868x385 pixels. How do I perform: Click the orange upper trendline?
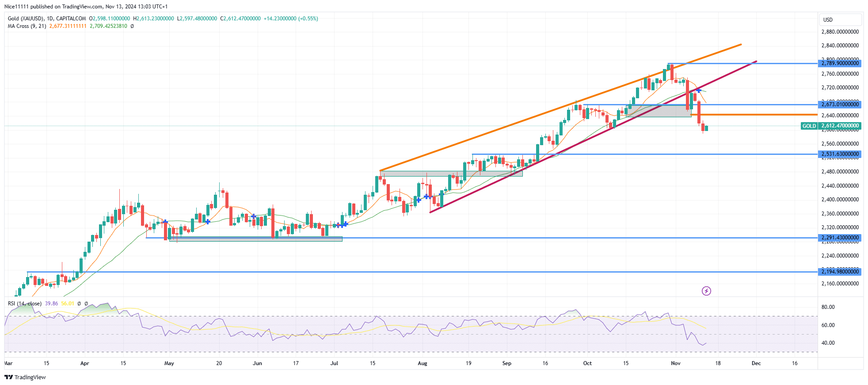click(x=560, y=108)
